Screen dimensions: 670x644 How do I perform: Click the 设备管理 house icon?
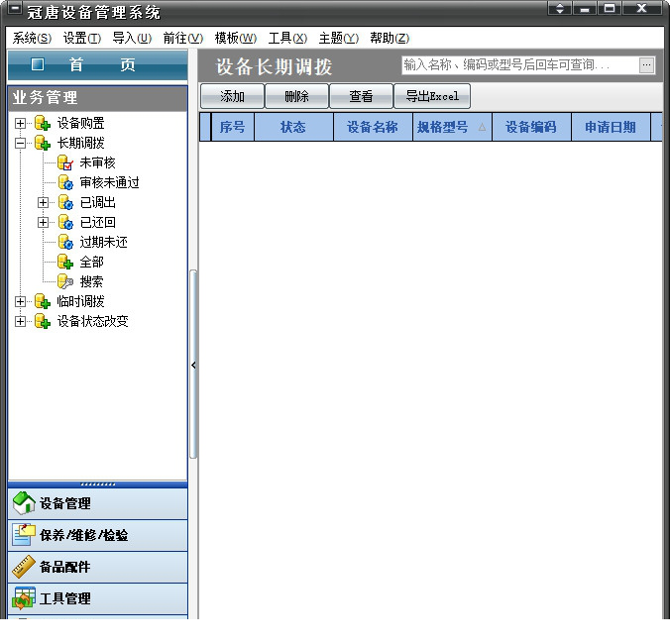[x=24, y=503]
